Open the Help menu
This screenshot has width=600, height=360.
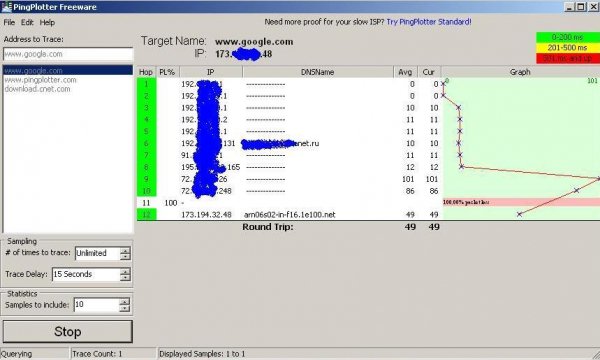(x=47, y=23)
